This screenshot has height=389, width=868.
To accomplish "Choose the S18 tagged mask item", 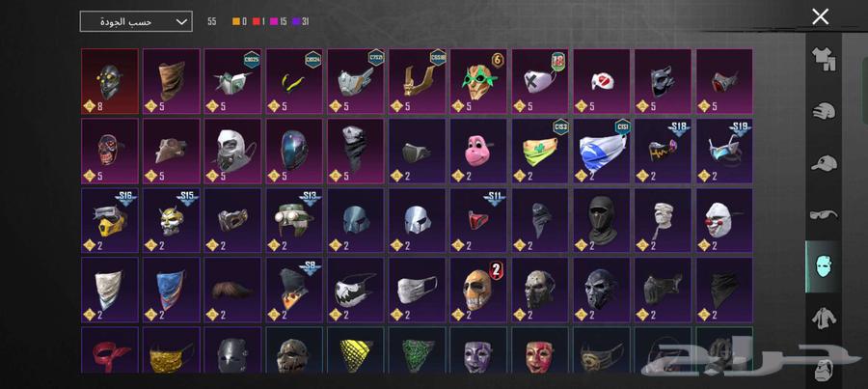I will (x=663, y=151).
